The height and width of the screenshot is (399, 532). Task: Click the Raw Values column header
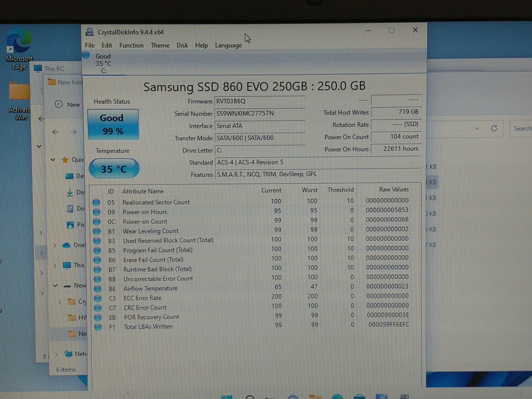[x=394, y=190]
